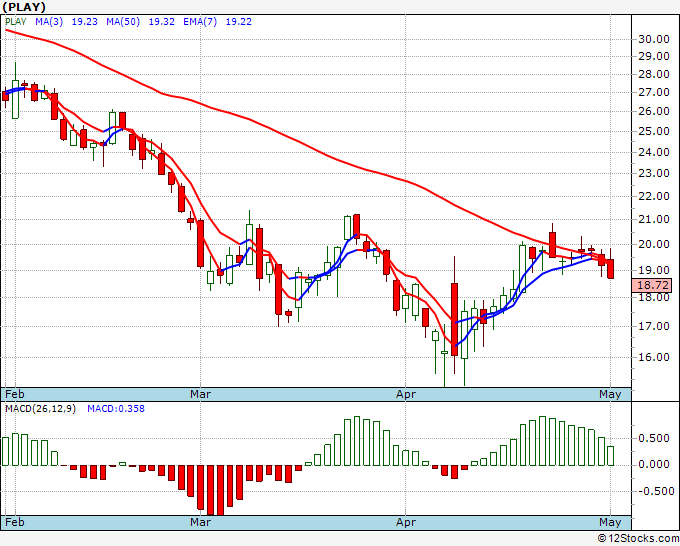Click the 19.00 price axis label
This screenshot has height=546, width=680.
pos(654,270)
